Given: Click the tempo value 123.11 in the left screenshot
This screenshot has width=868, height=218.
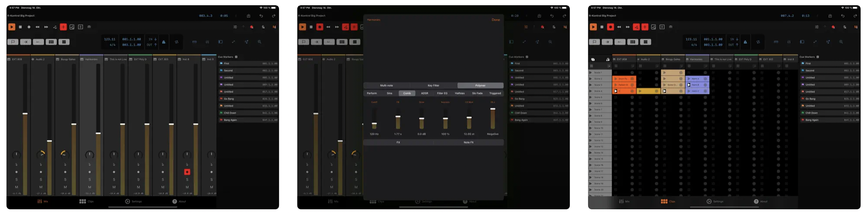Looking at the screenshot, I should [x=110, y=39].
